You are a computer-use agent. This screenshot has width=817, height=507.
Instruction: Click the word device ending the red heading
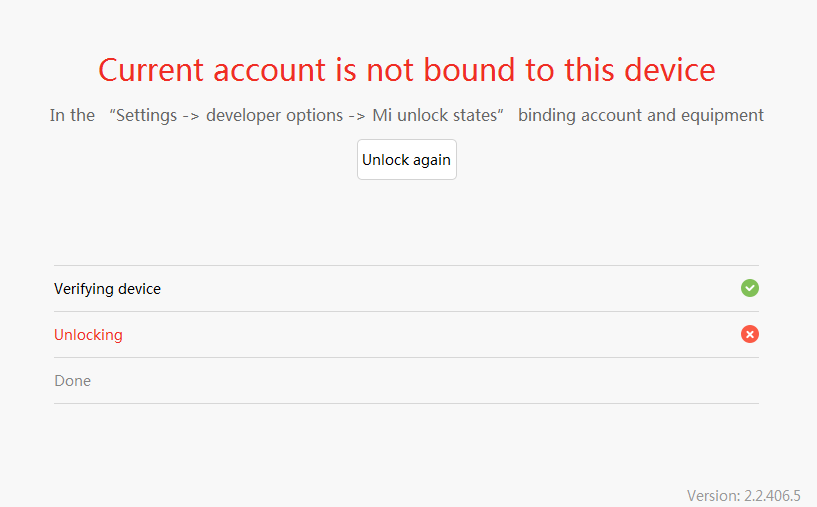coord(669,70)
